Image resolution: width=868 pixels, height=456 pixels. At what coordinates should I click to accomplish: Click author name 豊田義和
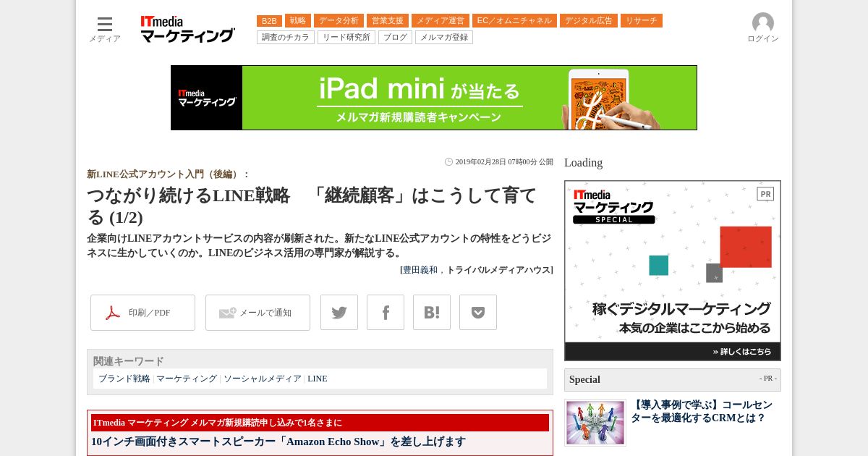(x=420, y=270)
